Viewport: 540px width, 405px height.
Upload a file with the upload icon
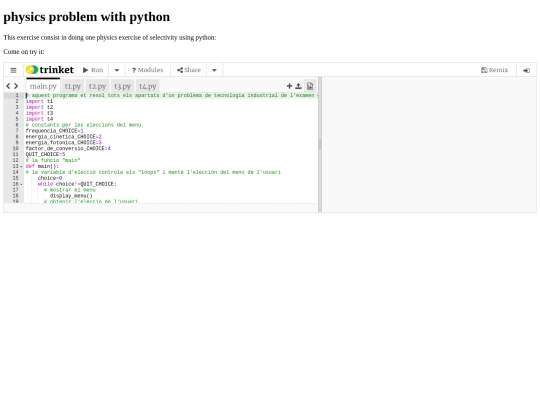pos(298,86)
